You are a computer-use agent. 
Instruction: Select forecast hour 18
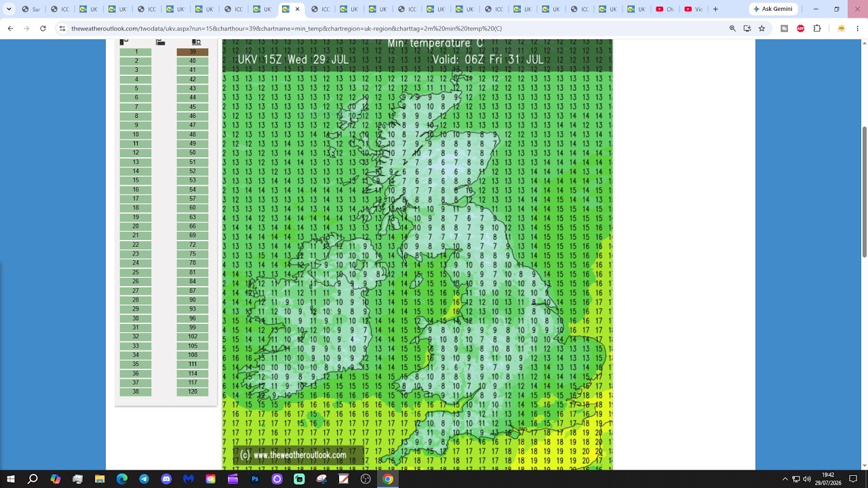pos(136,208)
